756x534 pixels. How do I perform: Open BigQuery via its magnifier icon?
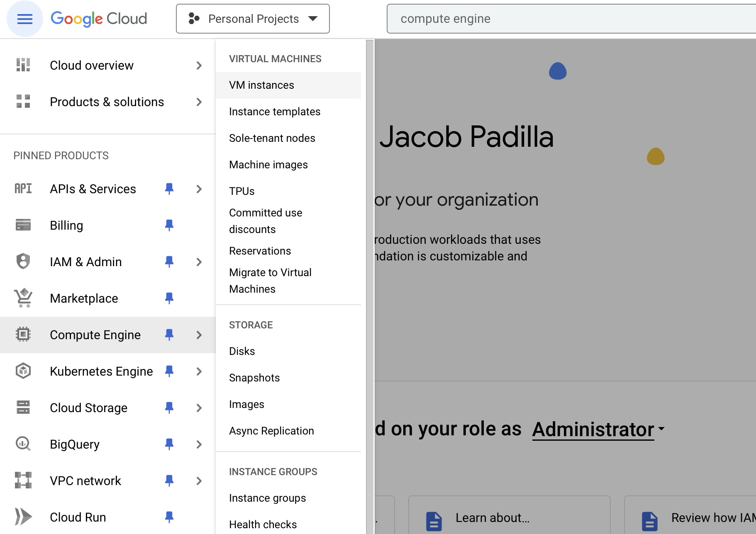[23, 444]
